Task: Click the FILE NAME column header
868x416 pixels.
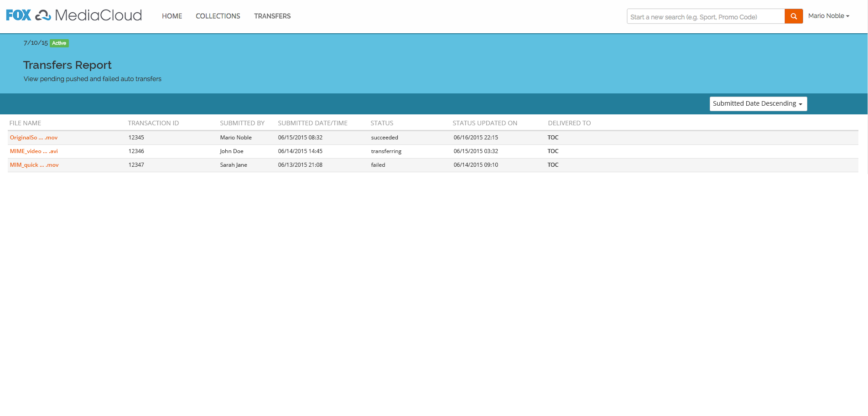Action: coord(25,123)
